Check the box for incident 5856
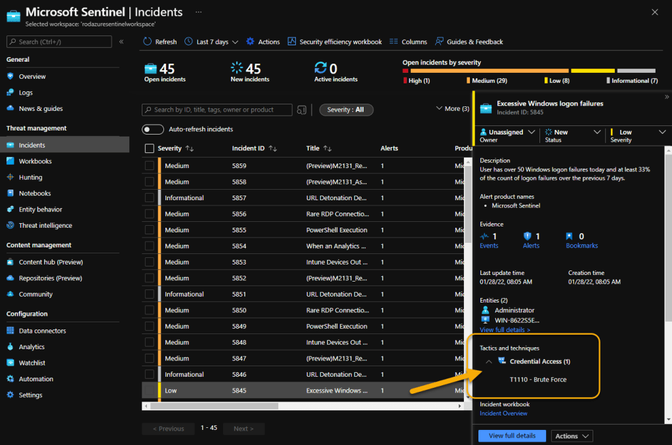Viewport: 672px width, 445px height. 149,214
